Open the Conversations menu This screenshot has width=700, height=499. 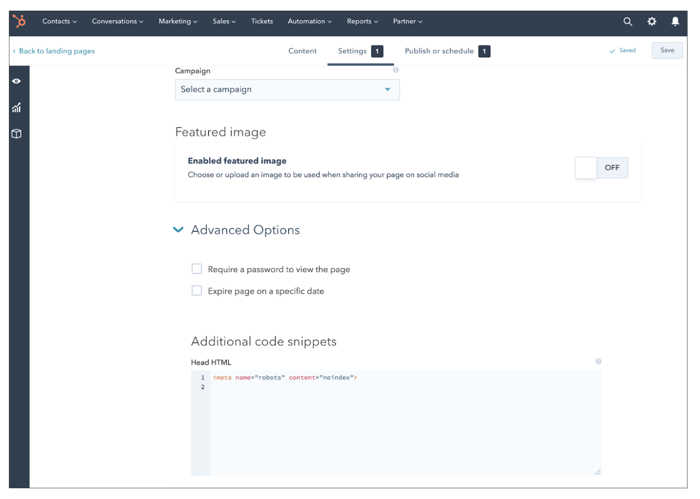117,21
